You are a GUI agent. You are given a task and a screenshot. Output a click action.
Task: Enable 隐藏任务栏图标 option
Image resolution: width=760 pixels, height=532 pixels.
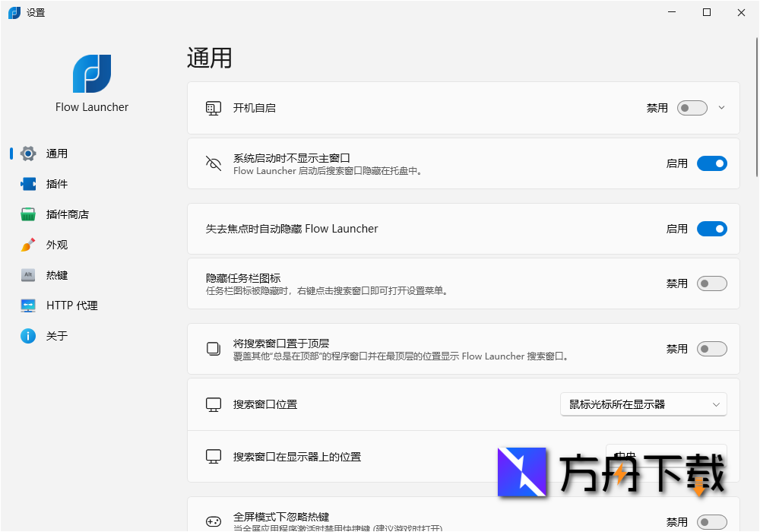coord(711,283)
